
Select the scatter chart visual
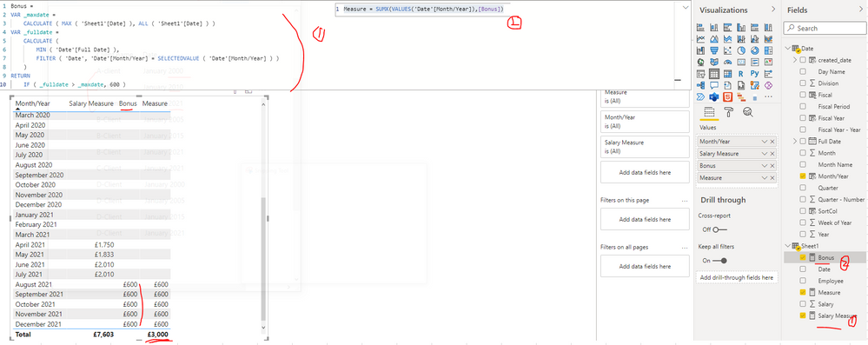click(727, 50)
